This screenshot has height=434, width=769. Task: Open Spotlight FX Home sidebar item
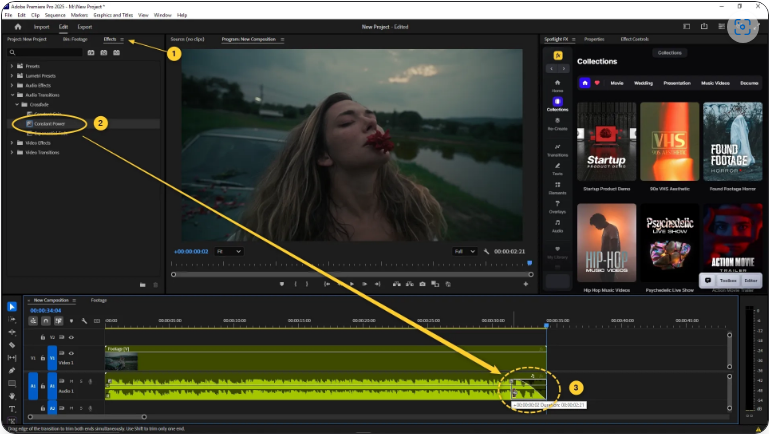pyautogui.click(x=558, y=85)
